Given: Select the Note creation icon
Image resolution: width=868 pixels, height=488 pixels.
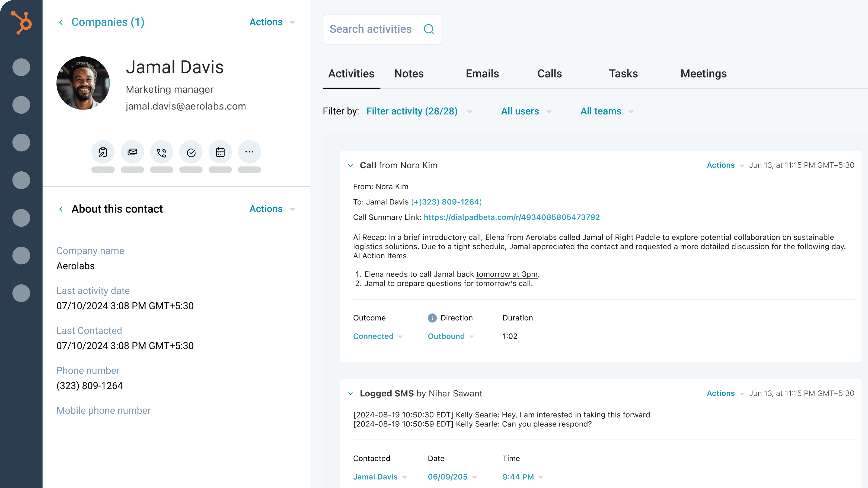Looking at the screenshot, I should click(x=103, y=152).
